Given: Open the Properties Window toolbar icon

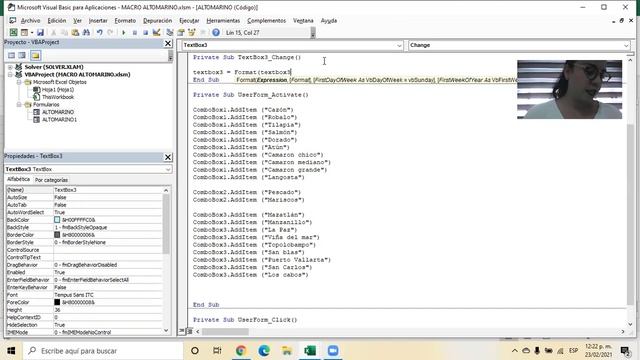Looking at the screenshot, I should pos(181,32).
